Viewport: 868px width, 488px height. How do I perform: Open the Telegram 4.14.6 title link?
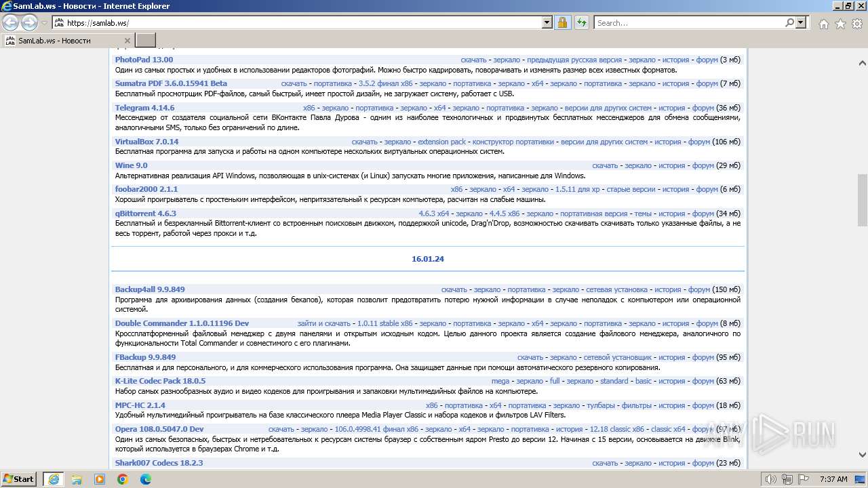click(144, 108)
